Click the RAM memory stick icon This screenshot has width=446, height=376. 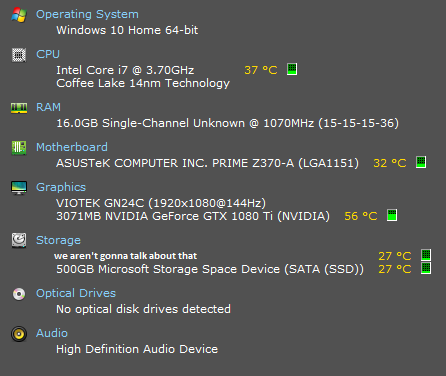pyautogui.click(x=19, y=108)
